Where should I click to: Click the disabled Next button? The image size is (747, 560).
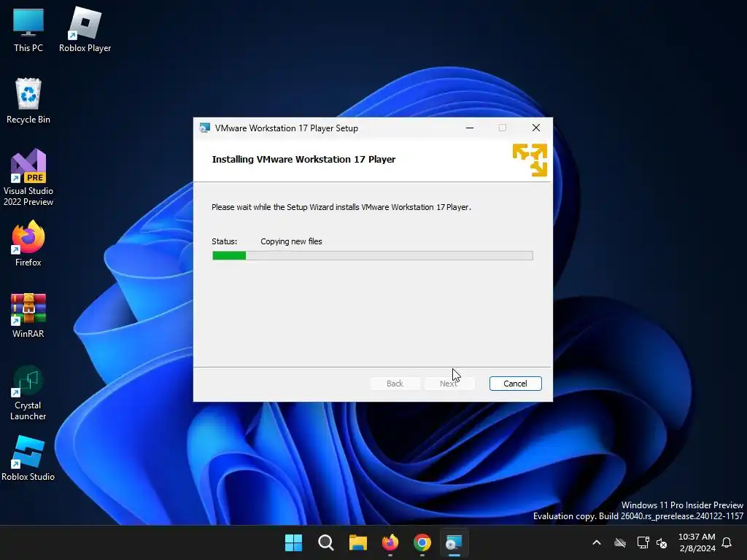(449, 384)
